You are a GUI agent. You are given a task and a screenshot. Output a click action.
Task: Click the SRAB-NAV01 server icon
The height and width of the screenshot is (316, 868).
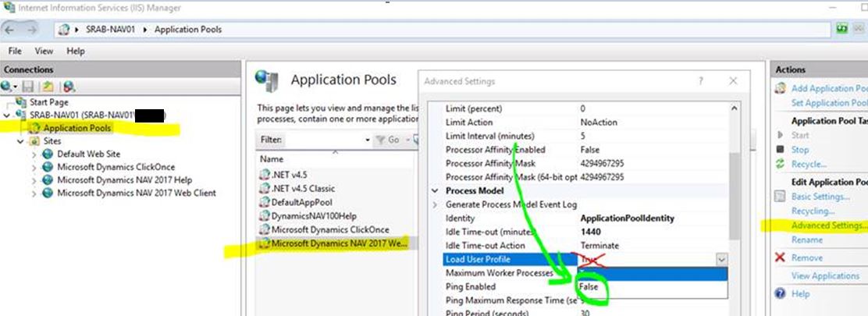(21, 115)
